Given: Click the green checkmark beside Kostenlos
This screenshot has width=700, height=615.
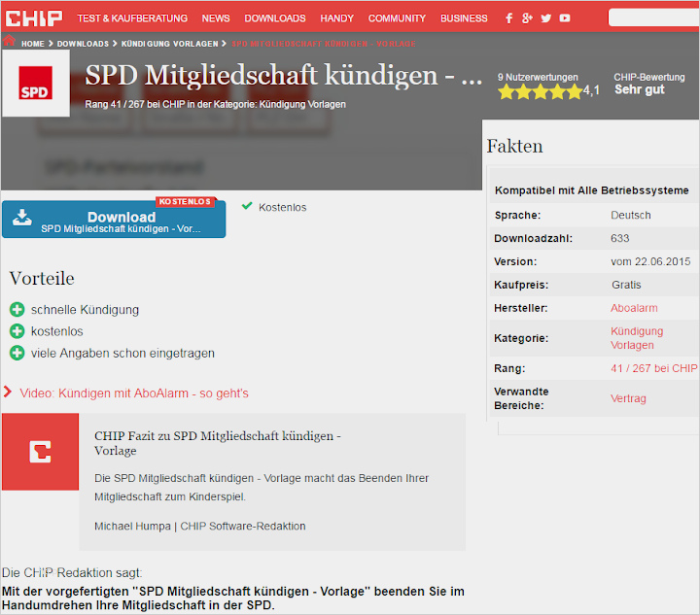Looking at the screenshot, I should [247, 206].
